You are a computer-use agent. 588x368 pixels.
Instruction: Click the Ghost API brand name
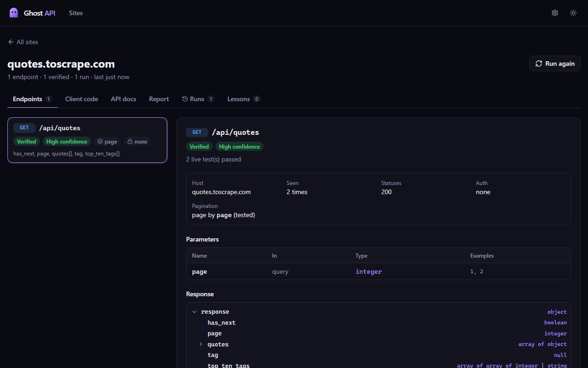pyautogui.click(x=40, y=13)
